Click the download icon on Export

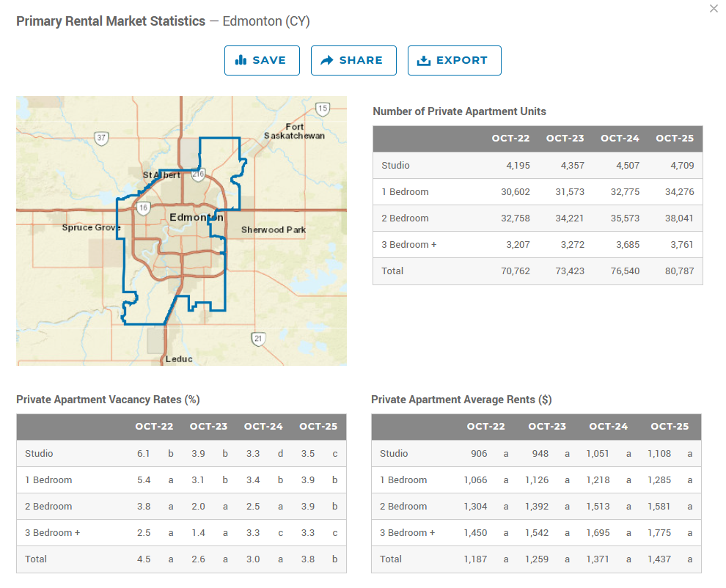[423, 60]
